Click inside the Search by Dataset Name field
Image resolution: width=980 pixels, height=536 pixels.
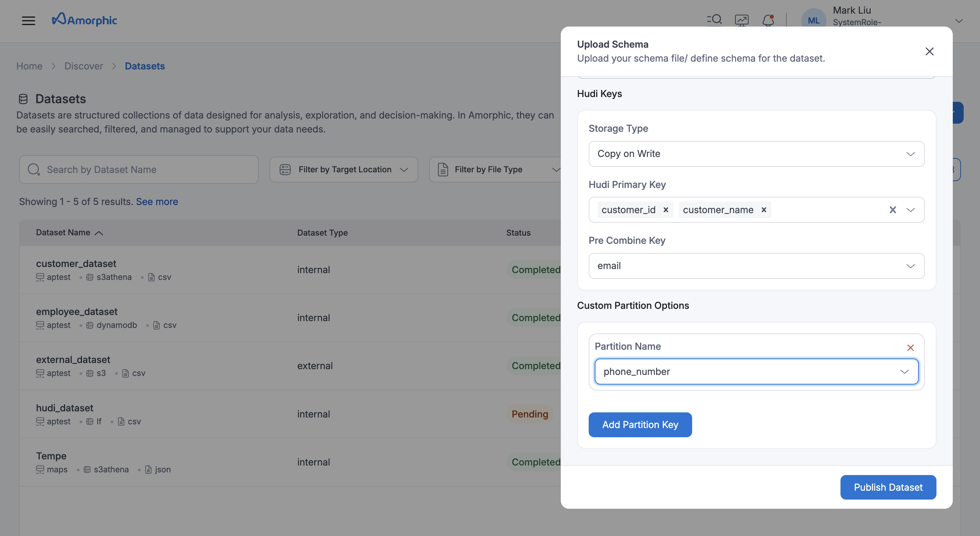tap(139, 169)
